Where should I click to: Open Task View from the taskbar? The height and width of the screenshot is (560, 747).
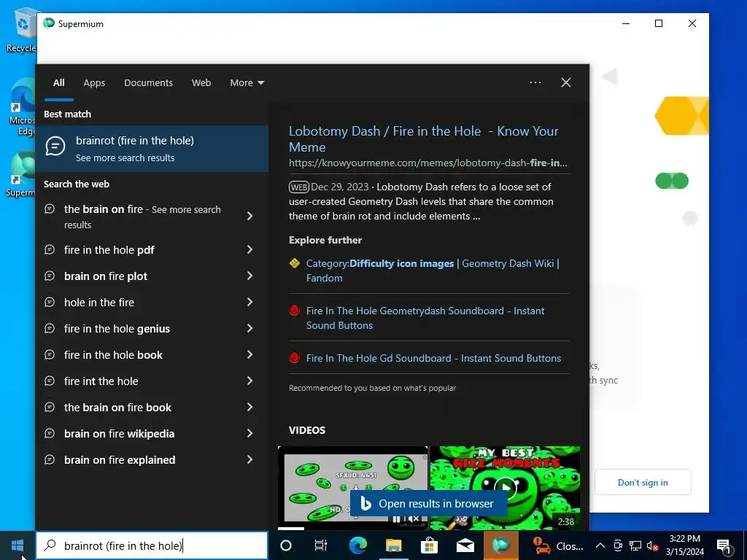pos(321,545)
